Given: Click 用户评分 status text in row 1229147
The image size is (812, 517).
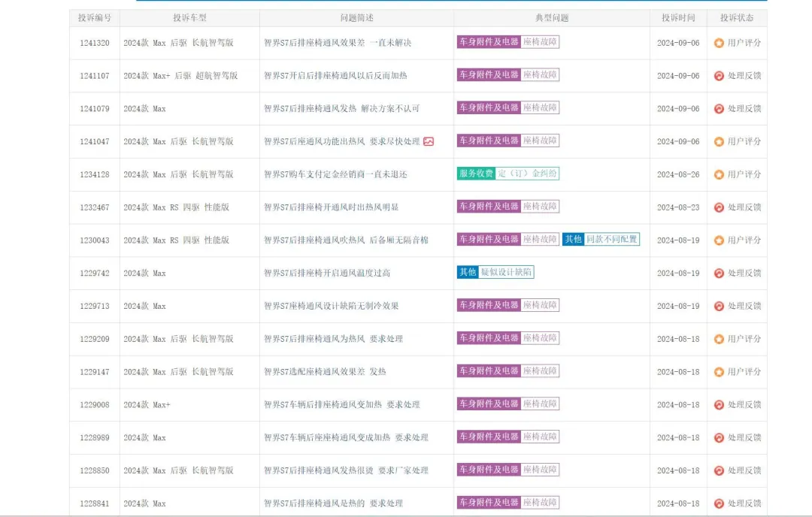Looking at the screenshot, I should click(x=744, y=372).
